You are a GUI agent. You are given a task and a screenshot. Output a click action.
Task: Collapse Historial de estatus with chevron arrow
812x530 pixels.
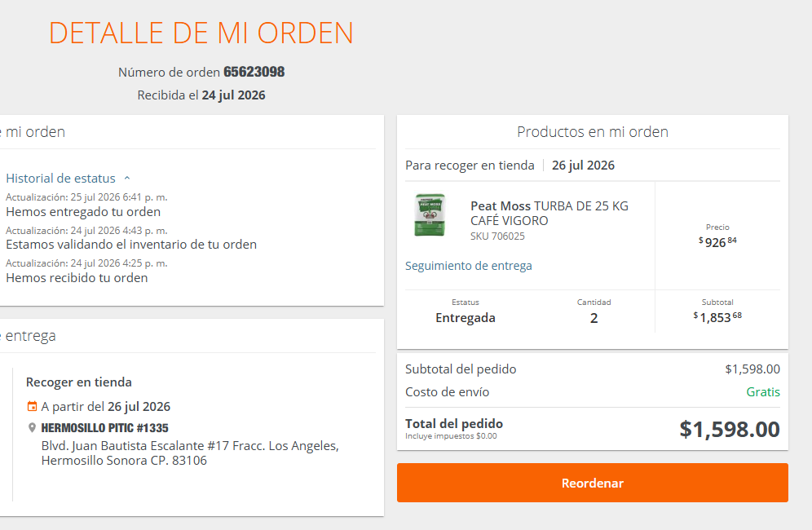(x=127, y=179)
